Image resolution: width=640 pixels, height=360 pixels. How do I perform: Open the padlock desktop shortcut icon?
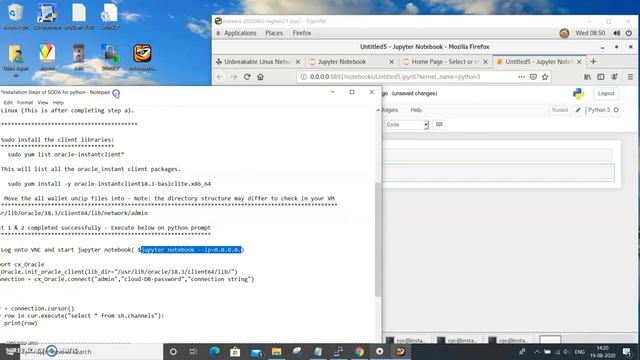coord(110,54)
